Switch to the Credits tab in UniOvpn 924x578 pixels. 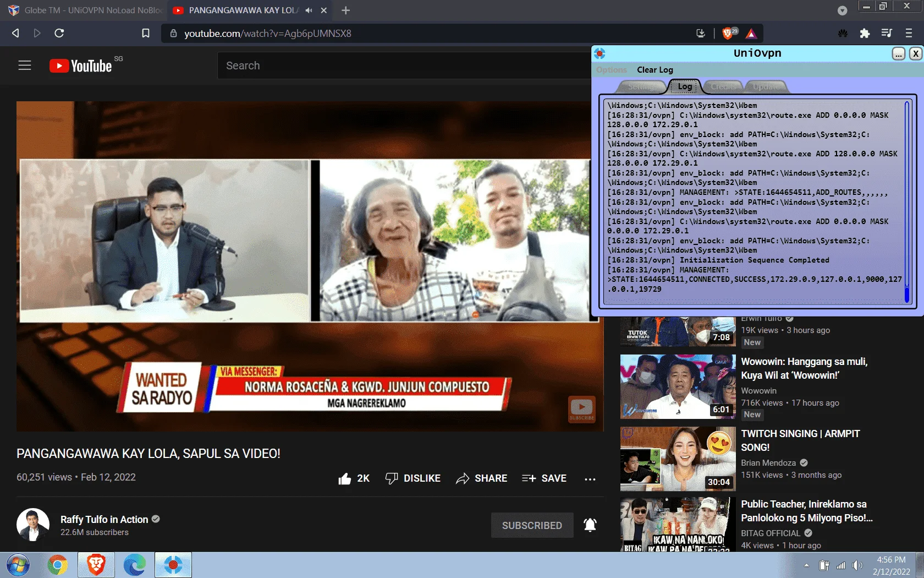pos(723,87)
